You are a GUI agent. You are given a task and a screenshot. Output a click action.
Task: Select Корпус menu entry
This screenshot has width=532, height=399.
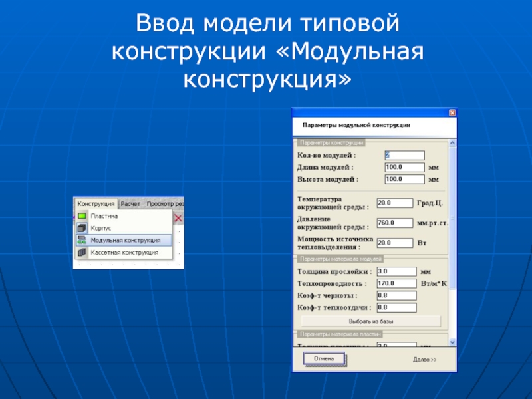point(124,228)
